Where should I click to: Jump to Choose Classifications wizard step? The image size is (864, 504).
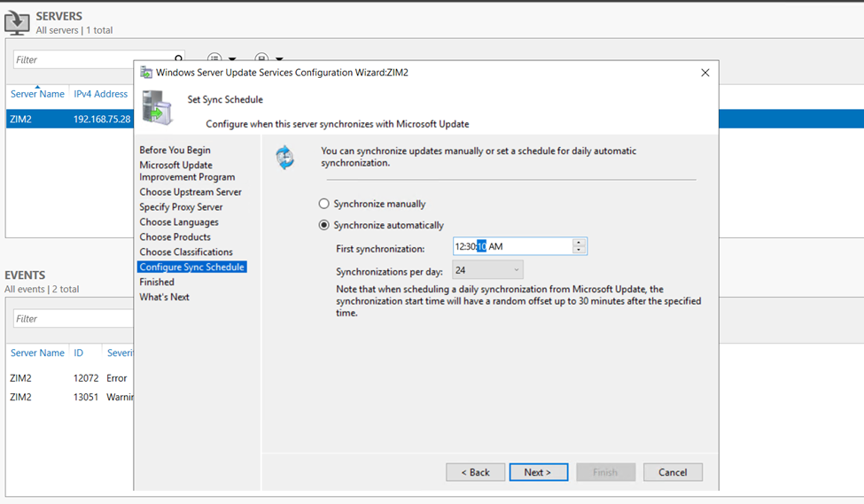point(186,252)
